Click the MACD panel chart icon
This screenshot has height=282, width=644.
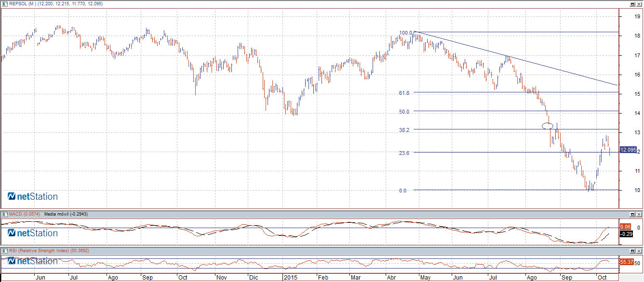(x=5, y=214)
